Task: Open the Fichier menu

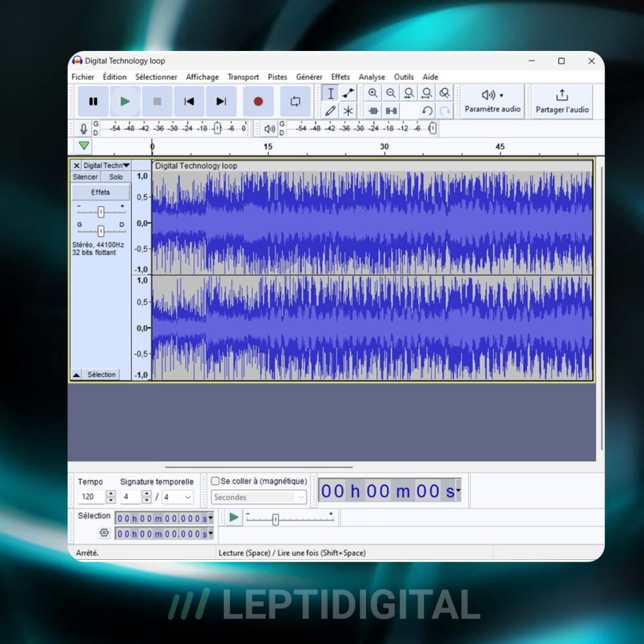Action: pos(82,77)
